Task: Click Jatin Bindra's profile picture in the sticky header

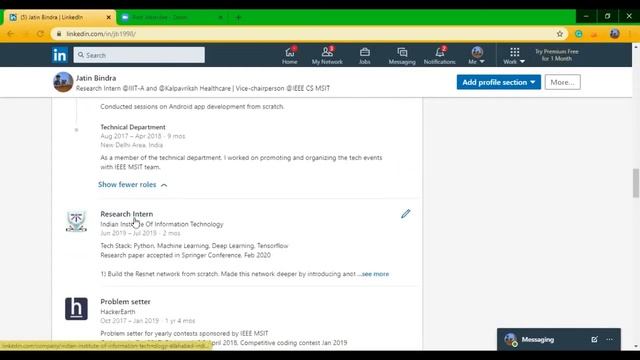Action: click(x=63, y=82)
